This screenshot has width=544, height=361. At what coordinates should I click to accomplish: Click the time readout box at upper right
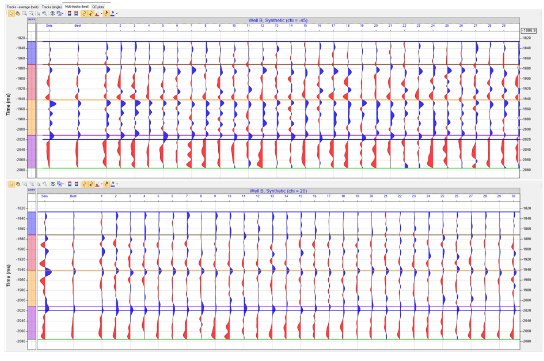[529, 31]
